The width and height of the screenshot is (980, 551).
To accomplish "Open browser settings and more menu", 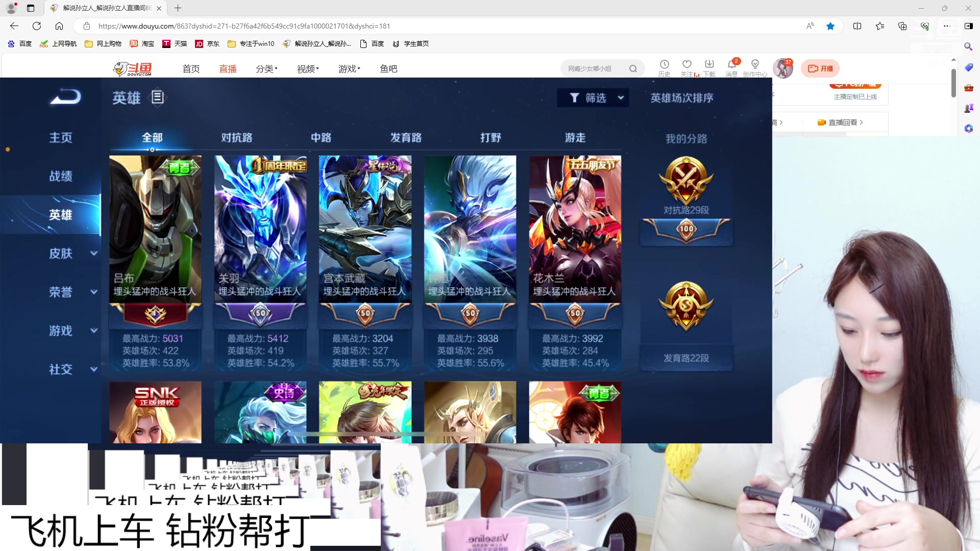I will 947,26.
